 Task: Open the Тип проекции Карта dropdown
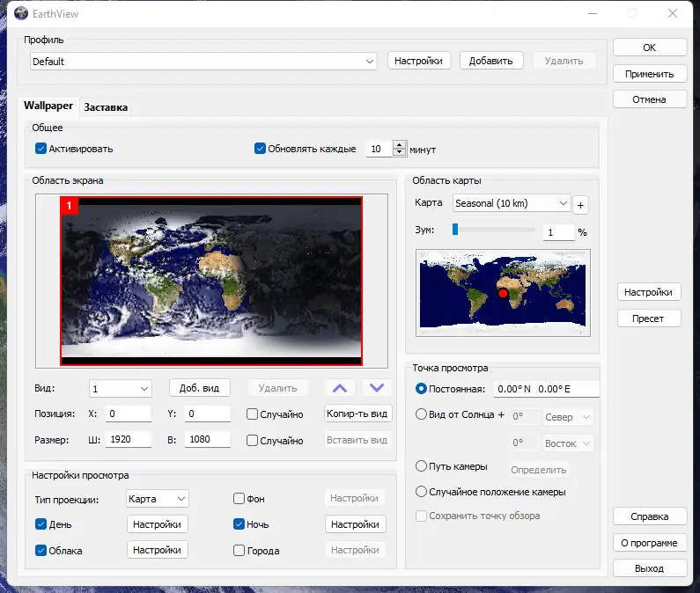[157, 498]
